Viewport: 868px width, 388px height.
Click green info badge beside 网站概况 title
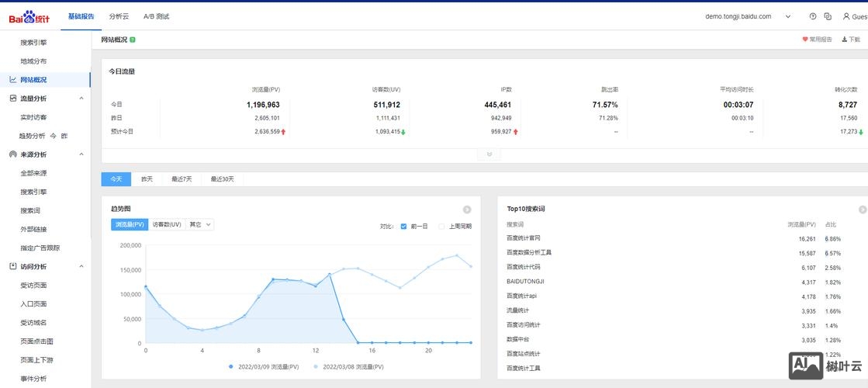tap(133, 40)
